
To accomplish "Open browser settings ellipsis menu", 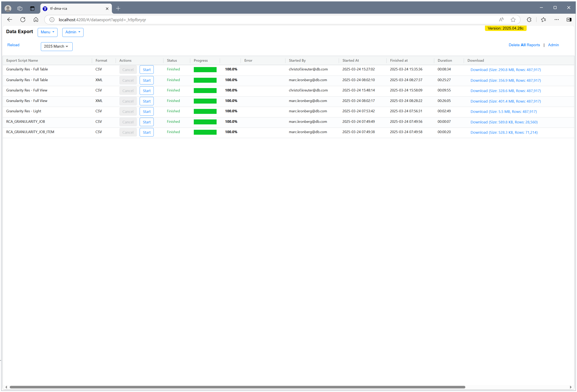I will (x=556, y=20).
